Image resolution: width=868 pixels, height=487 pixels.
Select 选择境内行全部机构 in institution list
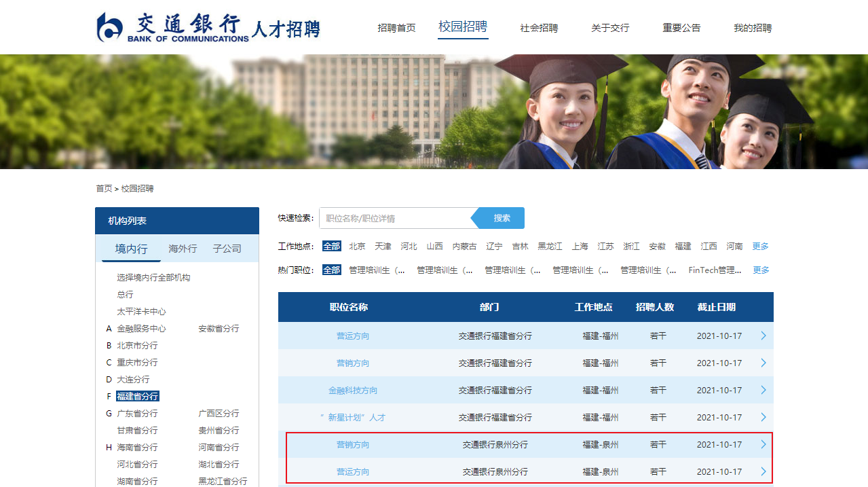point(153,277)
